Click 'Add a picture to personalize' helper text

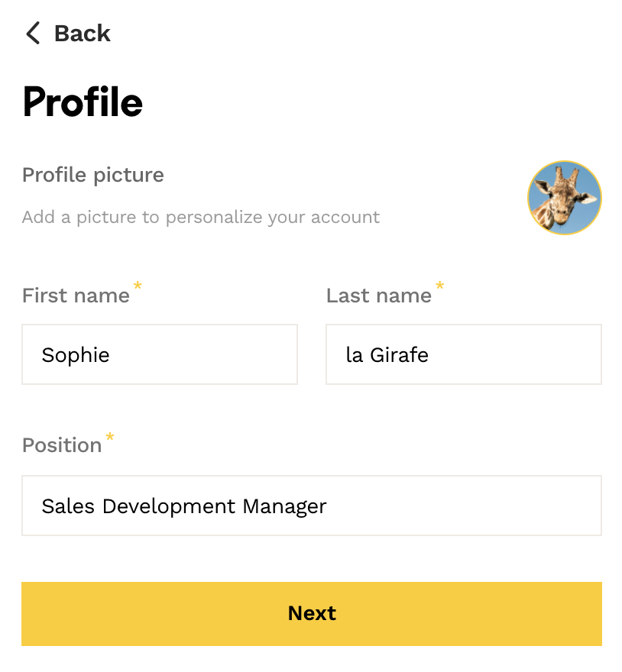pos(200,217)
